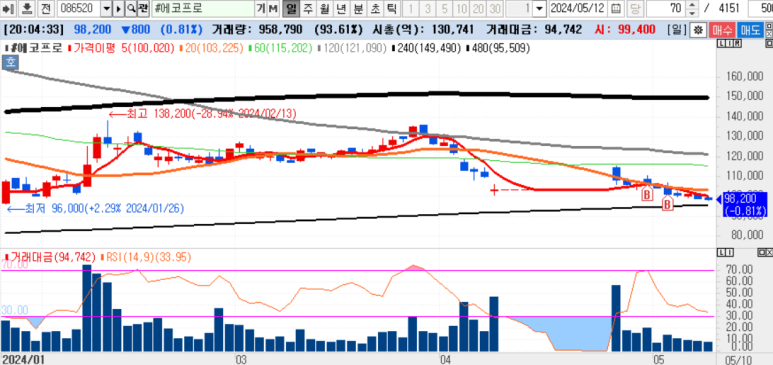Screen dimensions: 773x365
Task: Open chart settings gear icon near 매수
Action: [x=698, y=30]
